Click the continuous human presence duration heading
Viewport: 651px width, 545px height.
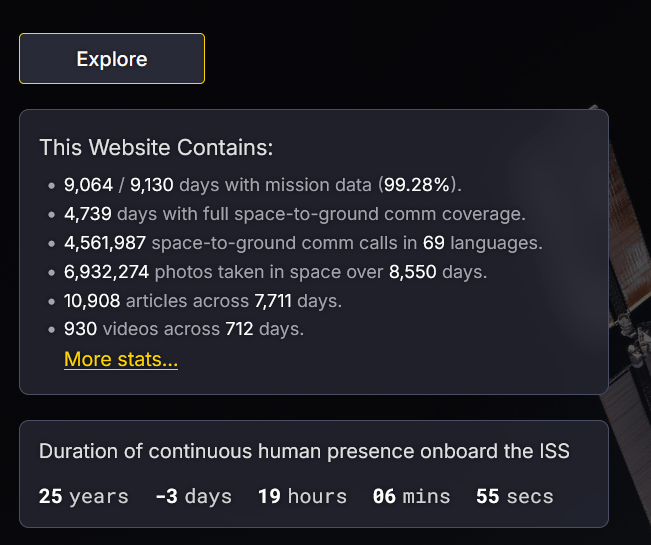304,451
